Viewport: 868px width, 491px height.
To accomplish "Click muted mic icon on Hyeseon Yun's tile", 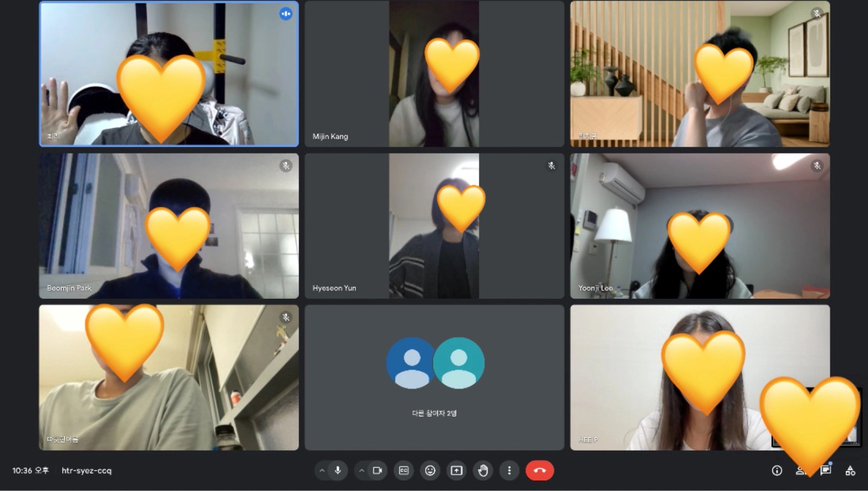I will pos(551,166).
